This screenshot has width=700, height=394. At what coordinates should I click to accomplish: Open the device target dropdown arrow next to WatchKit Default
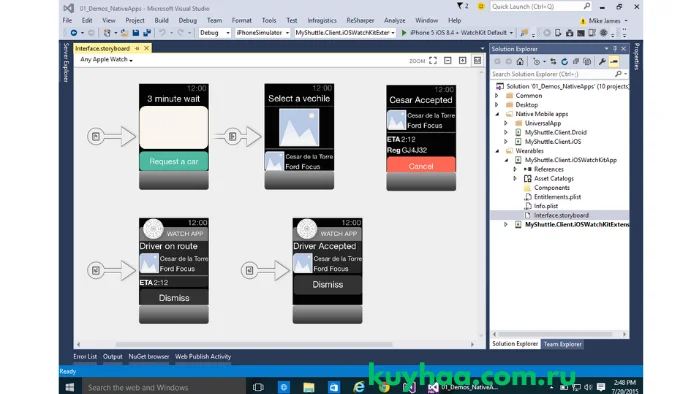click(x=512, y=33)
